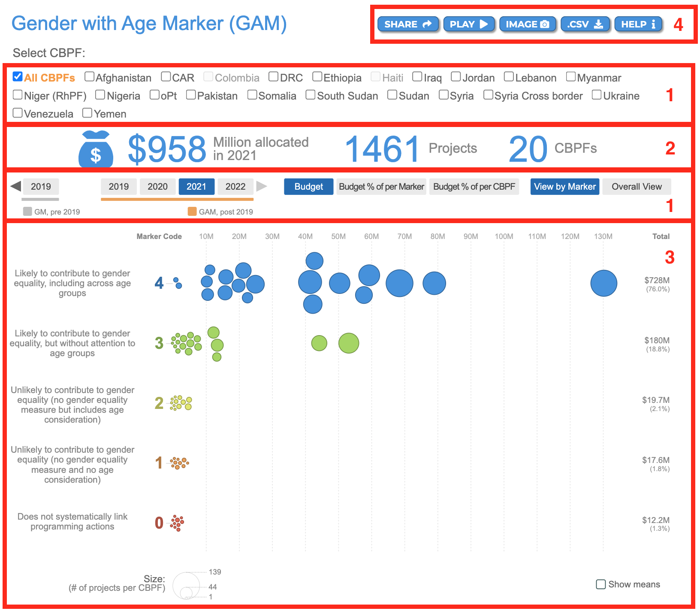
Task: Click the large green bubble near 50M
Action: pyautogui.click(x=349, y=343)
